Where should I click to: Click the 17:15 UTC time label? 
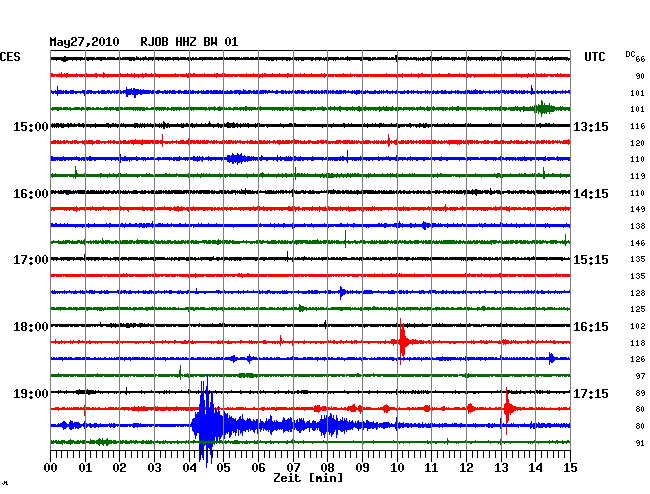tap(591, 393)
